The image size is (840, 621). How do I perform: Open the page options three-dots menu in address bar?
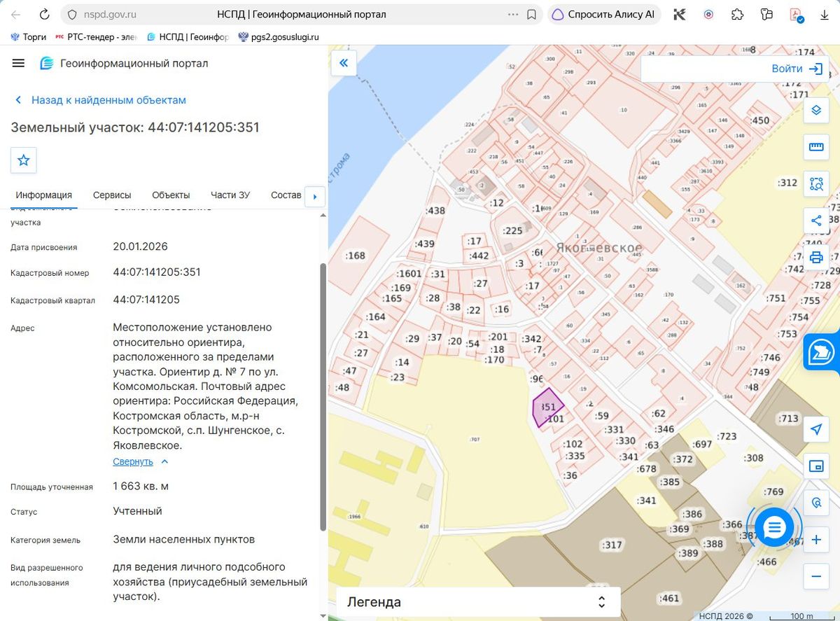pos(513,14)
